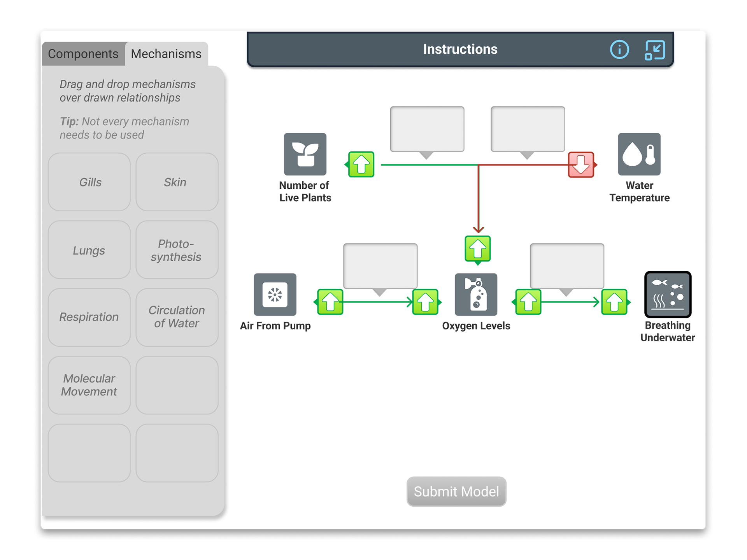This screenshot has height=560, width=747.
Task: Click the info icon in Instructions bar
Action: tap(619, 49)
